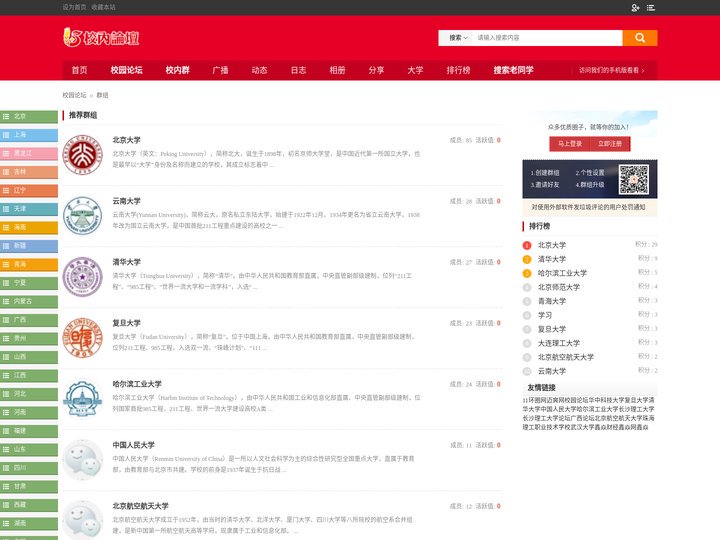Open Tsinghua University purple seal logo

click(83, 276)
